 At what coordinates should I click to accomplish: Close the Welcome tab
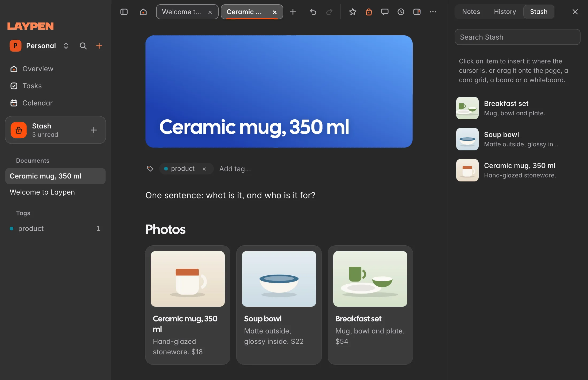pos(210,12)
